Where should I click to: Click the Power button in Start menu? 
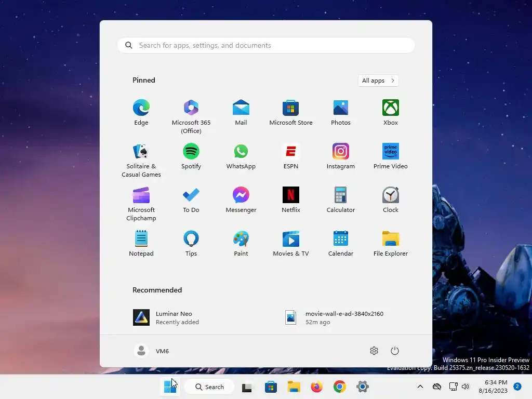coord(395,351)
